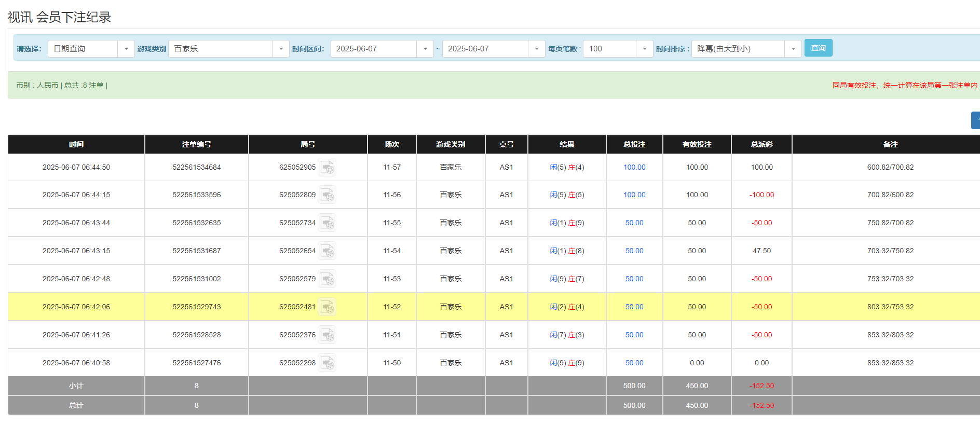Click the 总派彩 column header
Image resolution: width=980 pixels, height=425 pixels.
(x=761, y=144)
